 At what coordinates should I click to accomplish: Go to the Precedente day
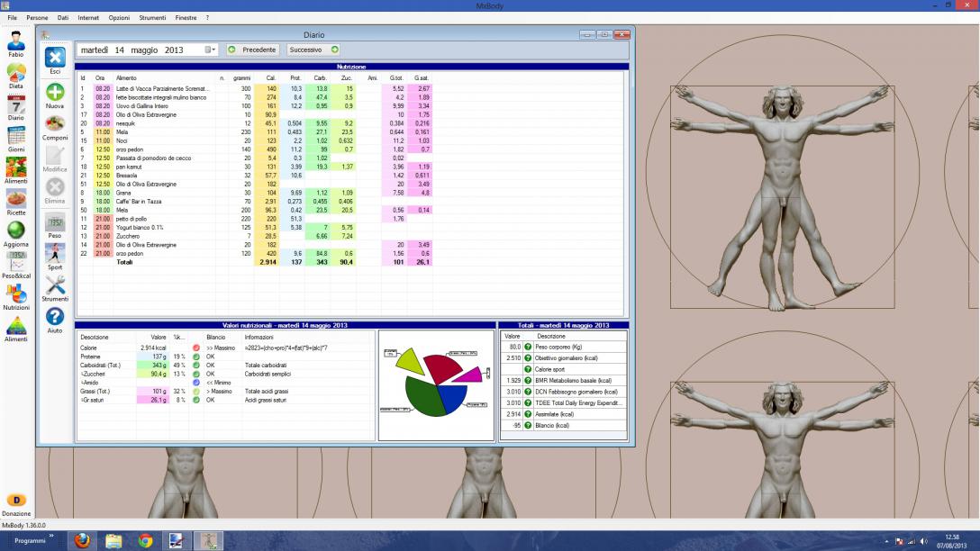click(252, 50)
